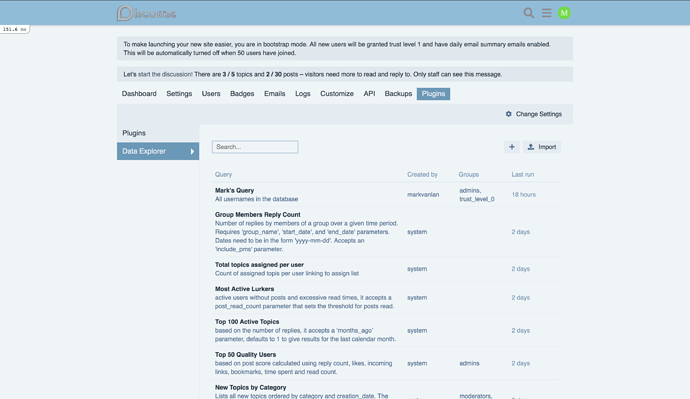Click 'All usernames in the database' description
The height and width of the screenshot is (399, 690).
257,199
